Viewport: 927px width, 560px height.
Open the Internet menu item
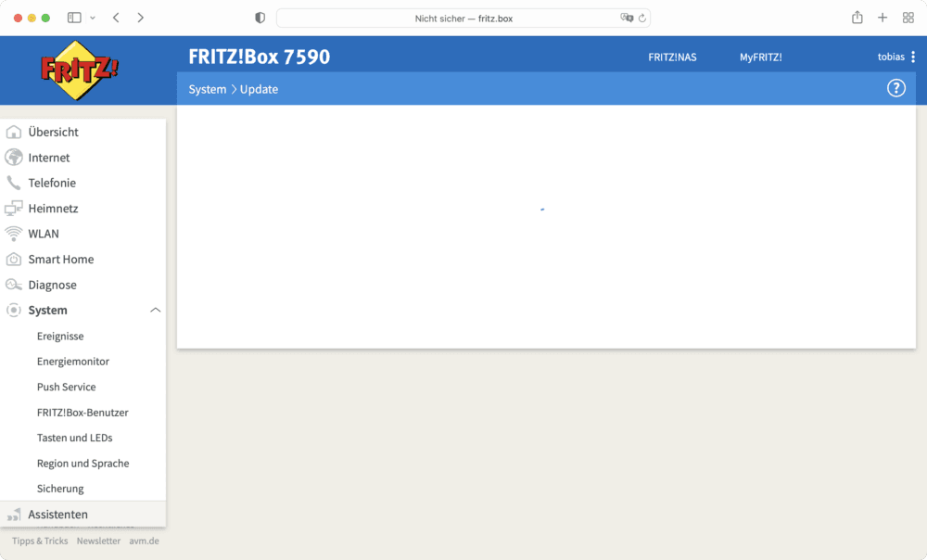(49, 158)
